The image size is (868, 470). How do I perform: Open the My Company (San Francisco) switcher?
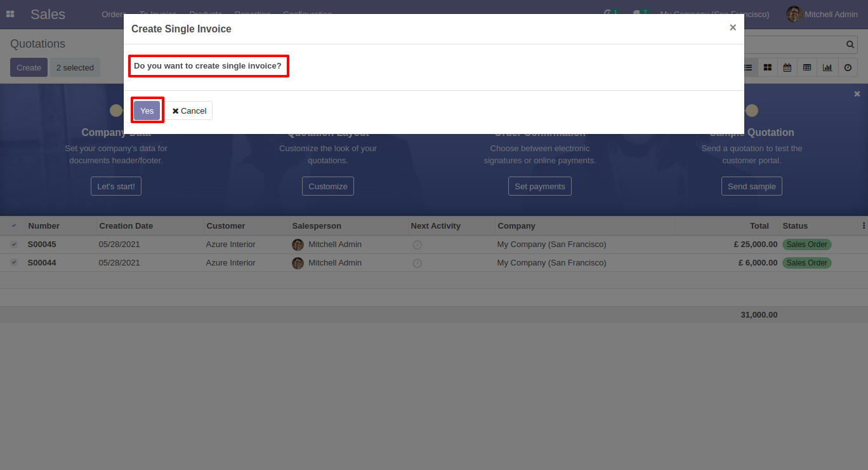coord(714,14)
